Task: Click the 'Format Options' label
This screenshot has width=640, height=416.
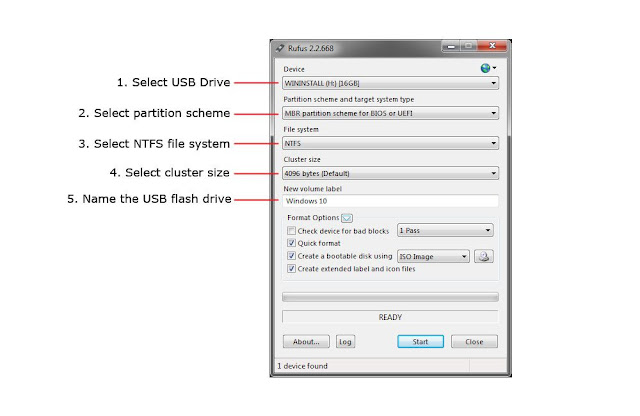Action: [x=313, y=218]
